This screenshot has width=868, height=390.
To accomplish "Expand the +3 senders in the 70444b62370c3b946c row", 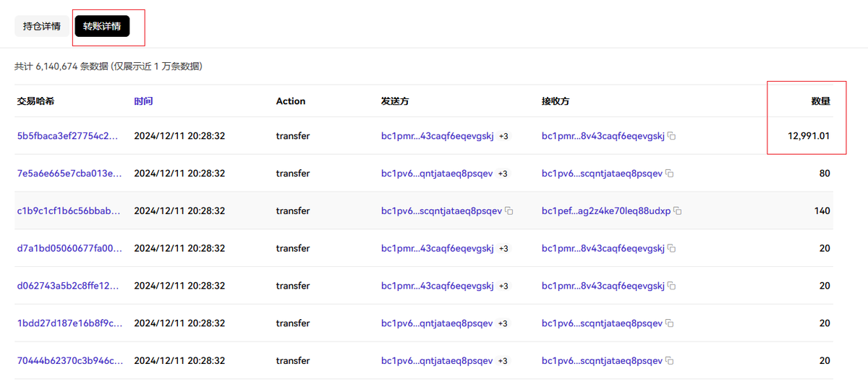I will (503, 361).
